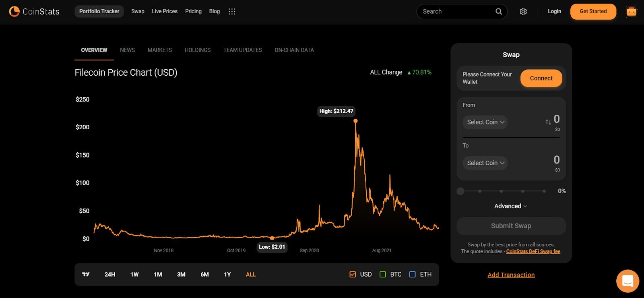Viewport: 644px width, 298px height.
Task: Click the Filecoin Price Chart (USD) heading
Action: (x=126, y=72)
